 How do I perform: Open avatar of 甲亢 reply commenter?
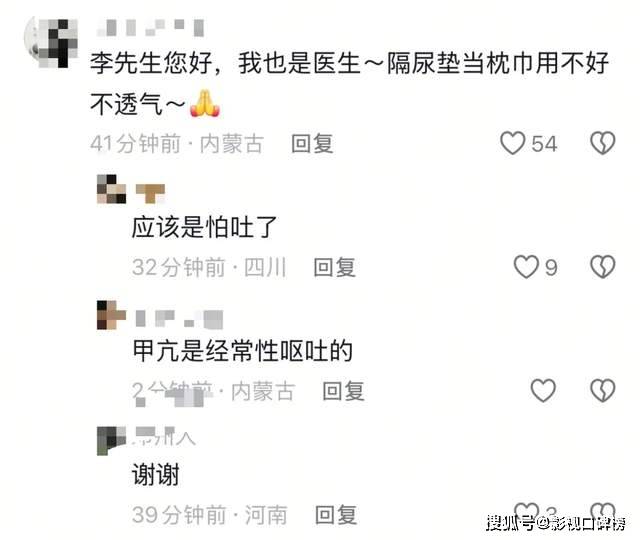(x=111, y=315)
